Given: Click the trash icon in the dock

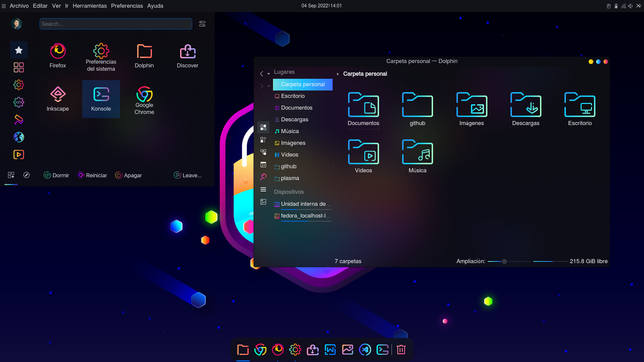Looking at the screenshot, I should 401,350.
